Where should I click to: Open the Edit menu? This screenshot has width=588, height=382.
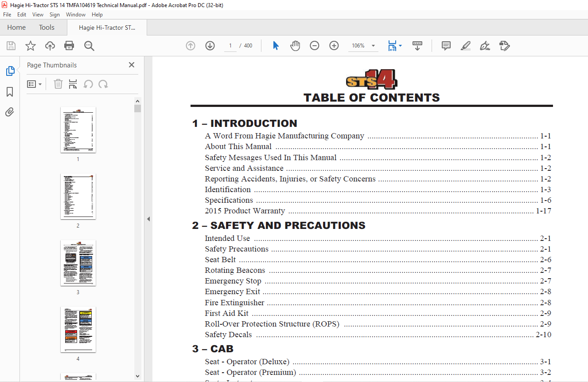[22, 15]
